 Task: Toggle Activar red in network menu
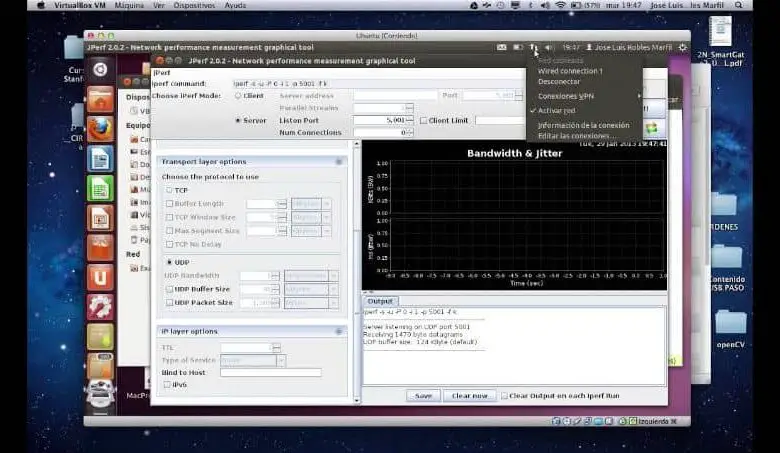[557, 110]
